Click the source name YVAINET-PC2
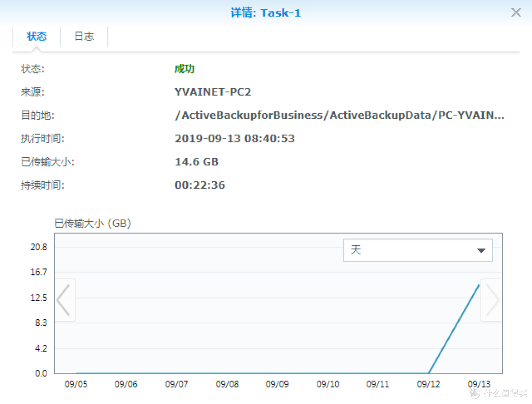The image size is (532, 404). [213, 92]
